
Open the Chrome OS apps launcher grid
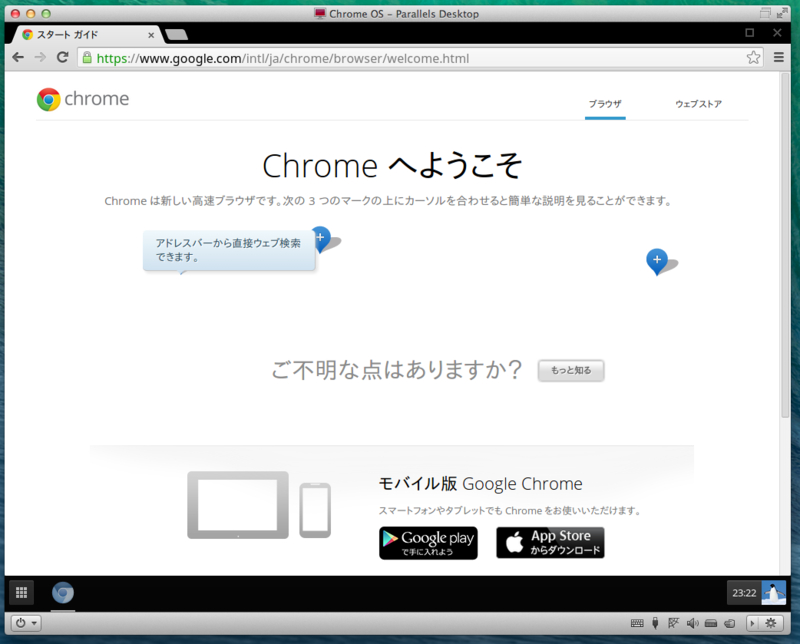pyautogui.click(x=21, y=592)
